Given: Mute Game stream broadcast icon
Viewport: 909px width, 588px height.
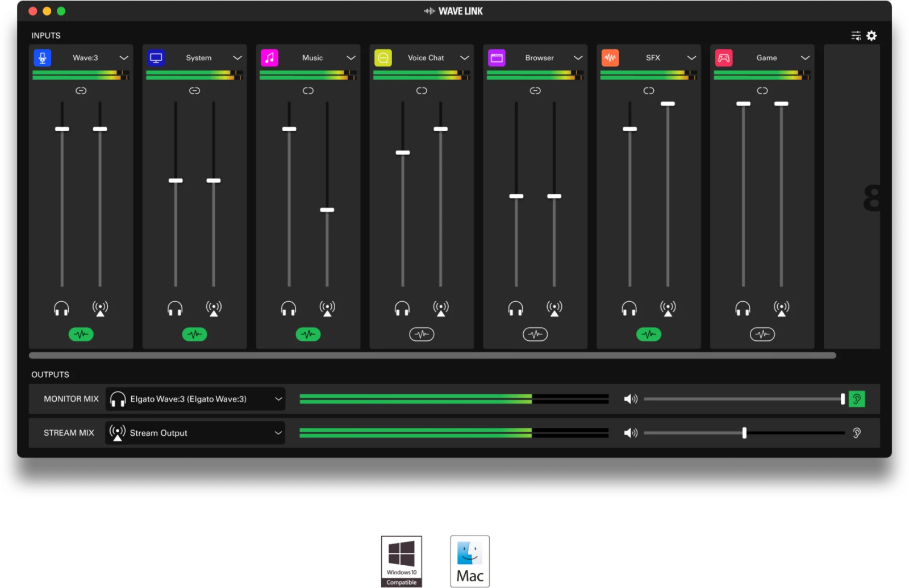Looking at the screenshot, I should (x=782, y=308).
